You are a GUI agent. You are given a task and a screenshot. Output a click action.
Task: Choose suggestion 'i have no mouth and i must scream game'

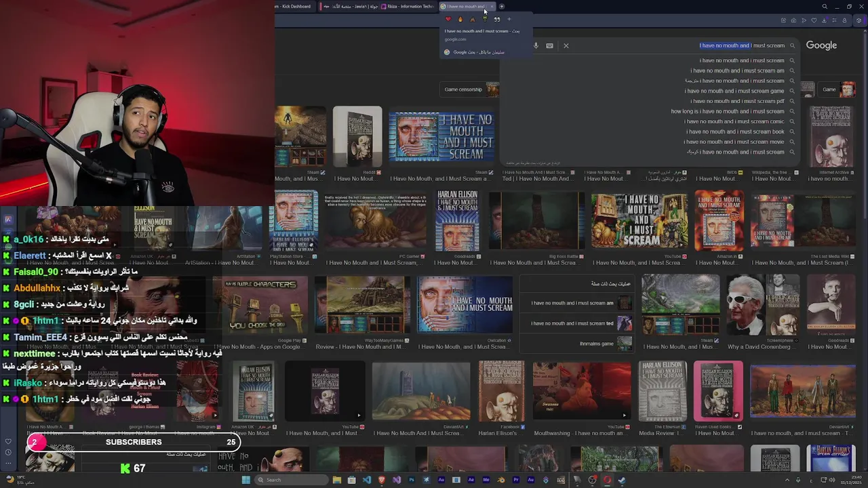coord(734,91)
